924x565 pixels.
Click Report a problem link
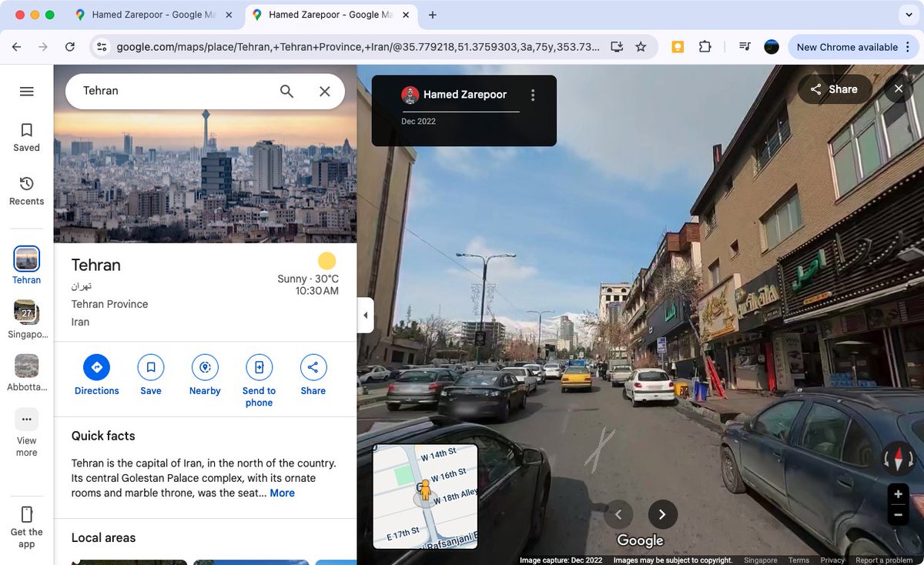point(884,560)
